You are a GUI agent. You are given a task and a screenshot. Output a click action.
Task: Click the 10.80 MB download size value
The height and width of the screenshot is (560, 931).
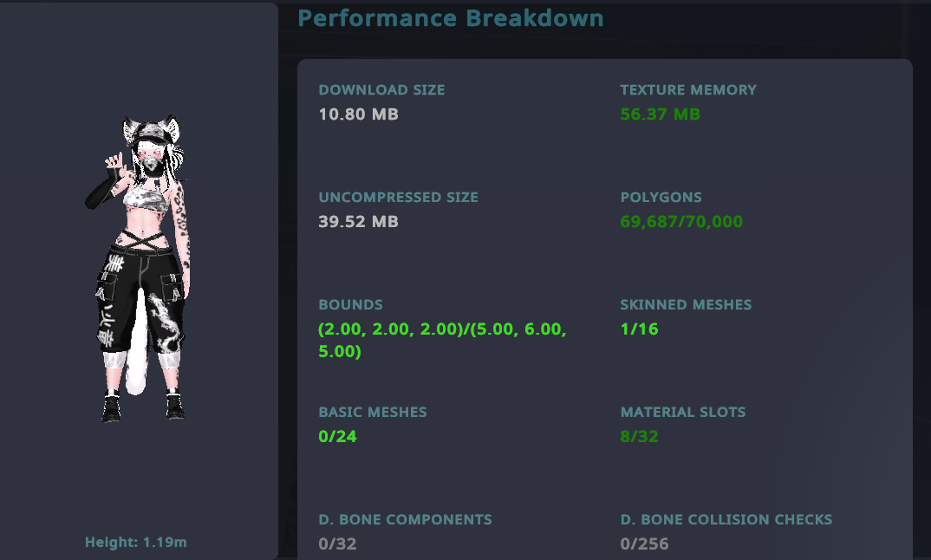coord(359,114)
